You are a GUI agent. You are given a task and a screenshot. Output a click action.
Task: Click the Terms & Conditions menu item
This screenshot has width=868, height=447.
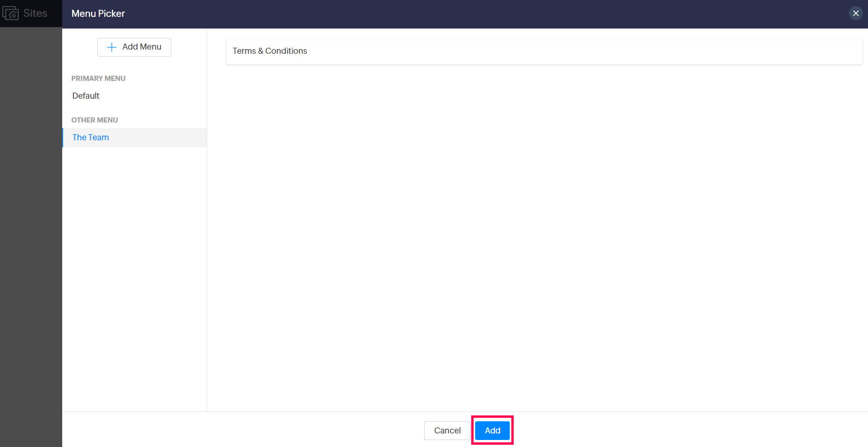[x=544, y=51]
